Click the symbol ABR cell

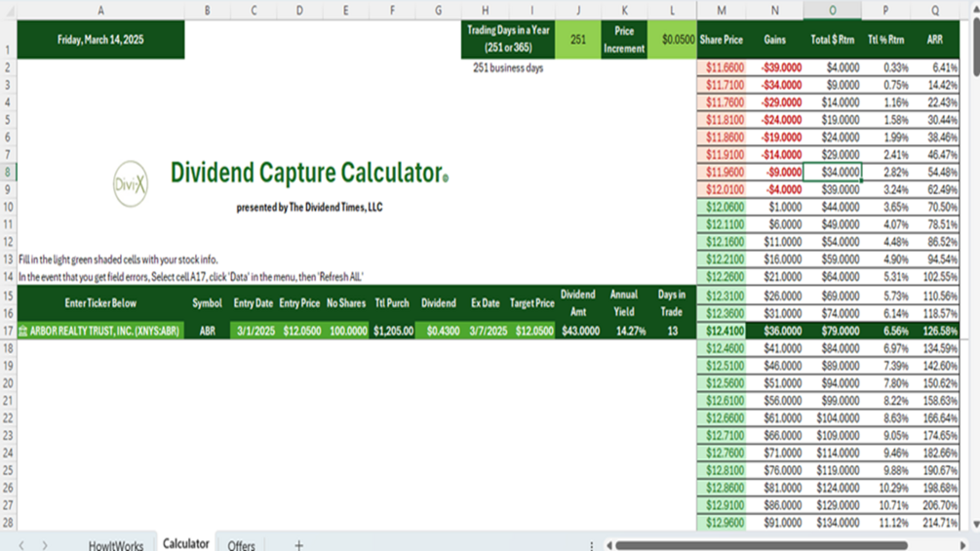[207, 332]
